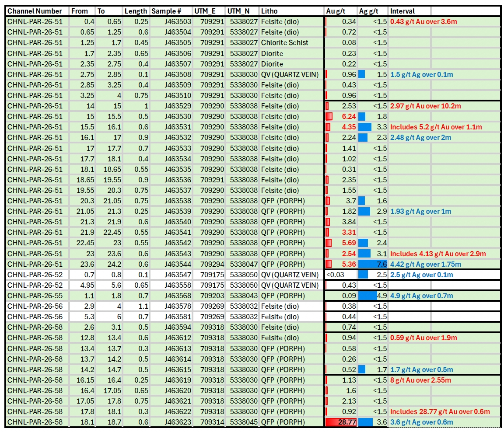Select the Channel Number column header
Viewport: 504px width, 432px height.
pyautogui.click(x=35, y=11)
